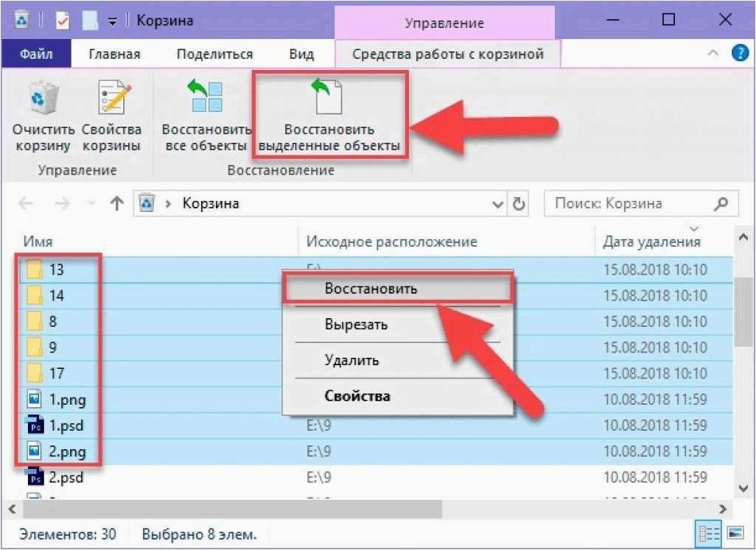
Task: Click the horizontal scrollbar thumb
Action: tap(232, 509)
